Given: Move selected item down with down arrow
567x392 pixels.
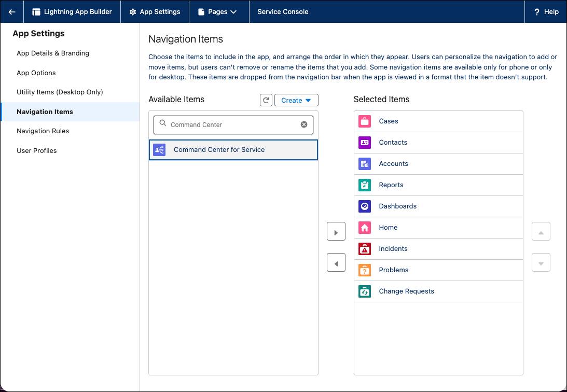Looking at the screenshot, I should pos(541,263).
